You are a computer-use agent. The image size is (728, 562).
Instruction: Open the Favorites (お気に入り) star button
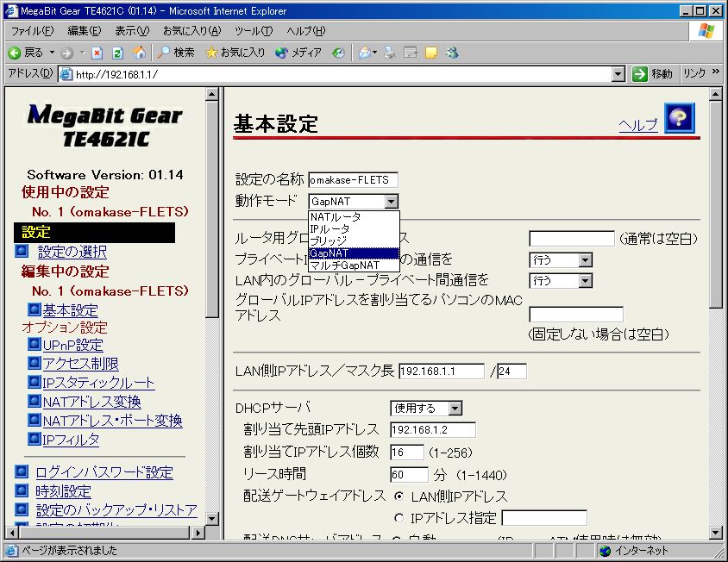235,53
